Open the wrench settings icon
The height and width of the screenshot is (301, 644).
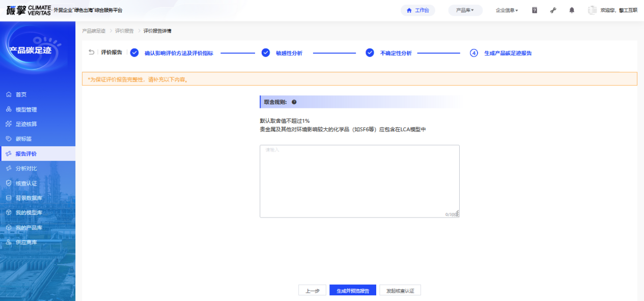553,10
